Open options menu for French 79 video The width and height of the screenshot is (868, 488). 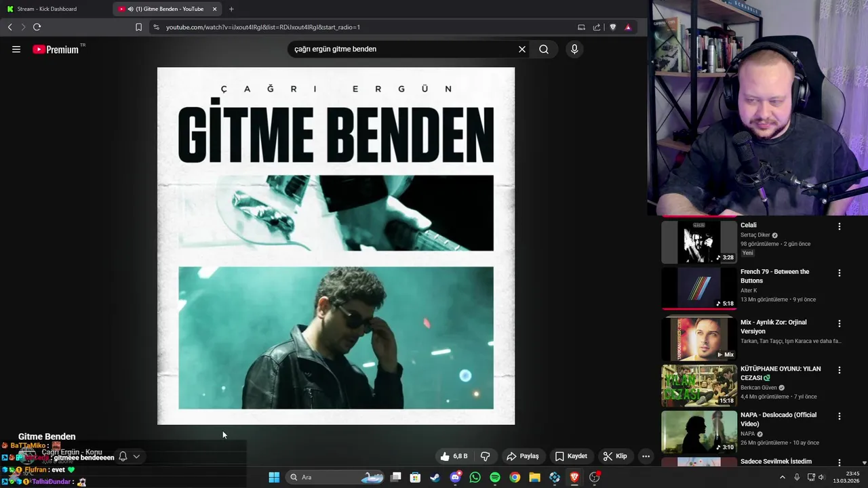pyautogui.click(x=839, y=273)
